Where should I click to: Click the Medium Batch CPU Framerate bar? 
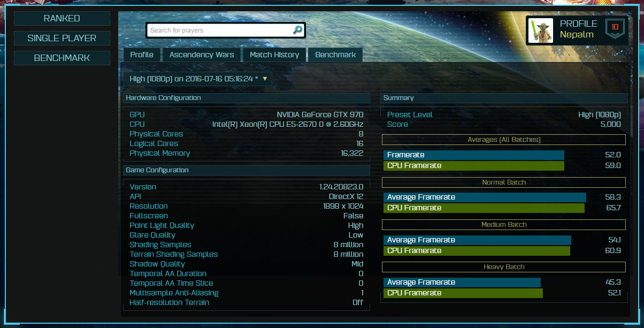click(x=477, y=250)
